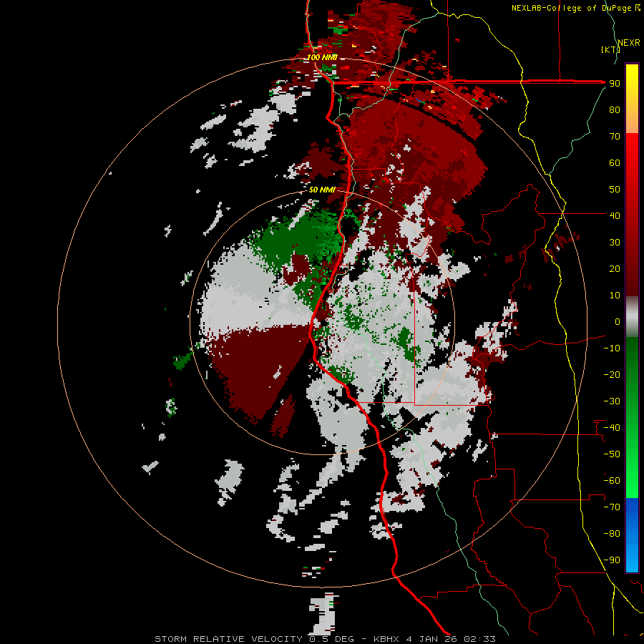Click the -10 value on velocity scale
Screen dimensions: 644x644
click(612, 348)
